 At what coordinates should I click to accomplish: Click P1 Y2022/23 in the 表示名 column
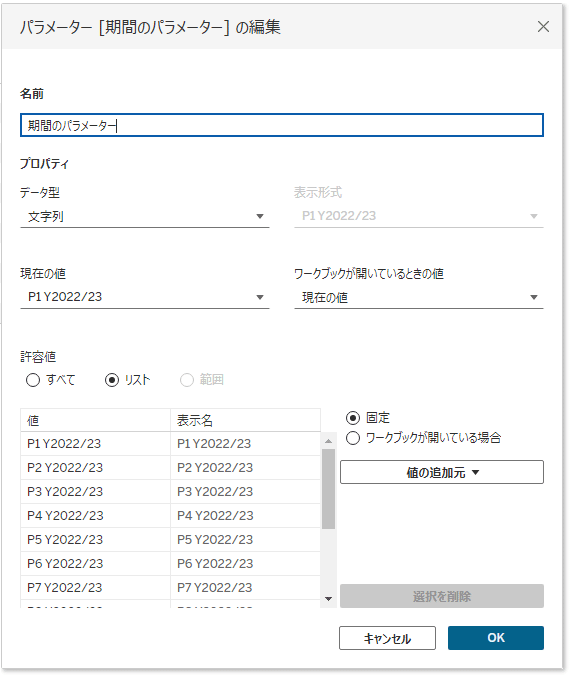245,444
